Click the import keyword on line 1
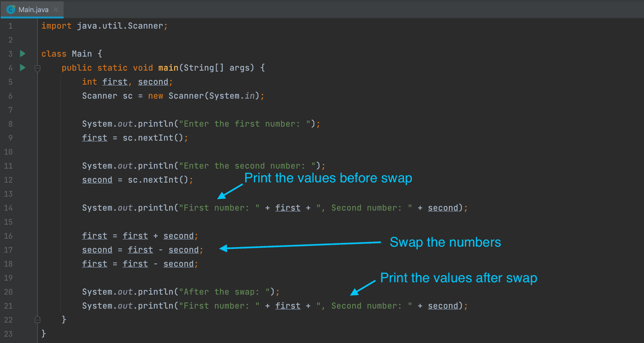644x343 pixels. (x=56, y=26)
